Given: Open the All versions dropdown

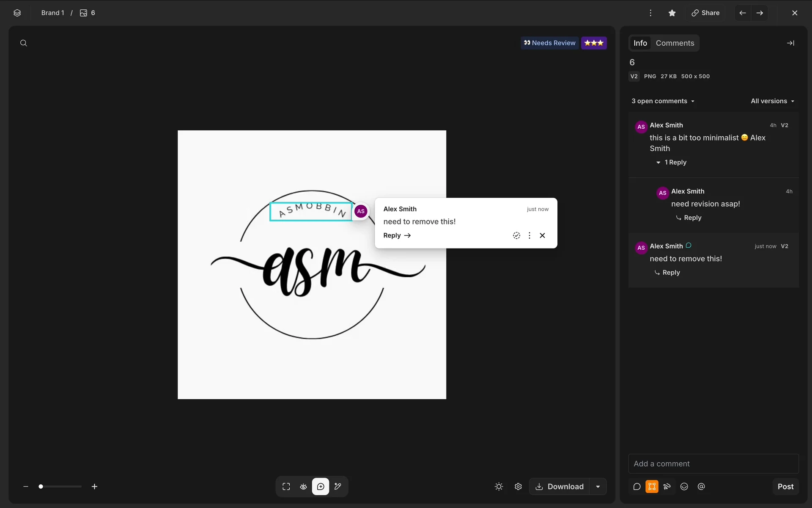Looking at the screenshot, I should [772, 101].
